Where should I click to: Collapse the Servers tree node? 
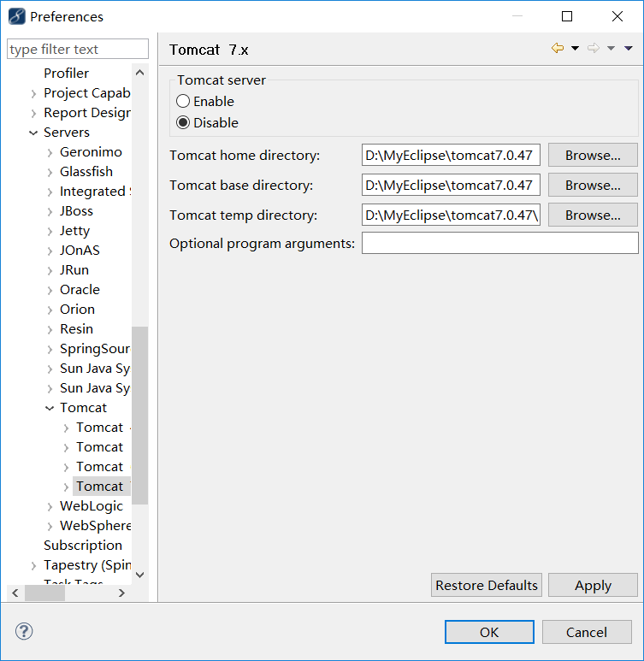[x=33, y=133]
